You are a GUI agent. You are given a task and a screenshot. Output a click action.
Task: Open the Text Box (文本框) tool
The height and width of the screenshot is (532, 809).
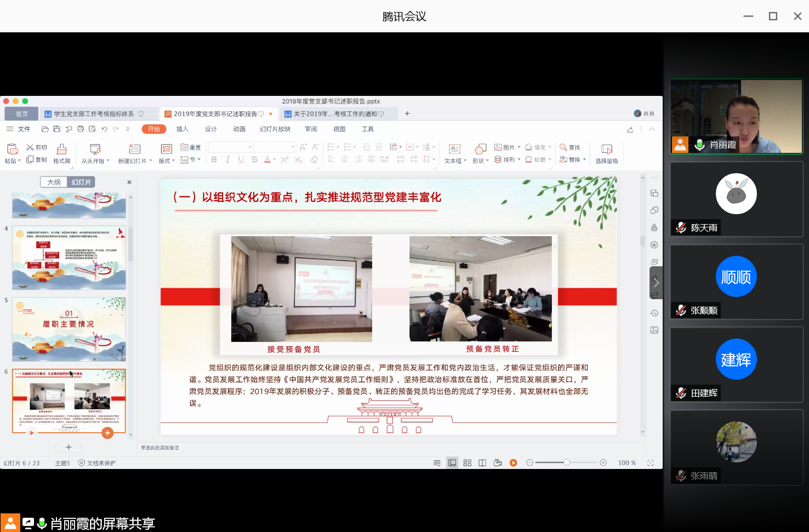click(x=454, y=150)
